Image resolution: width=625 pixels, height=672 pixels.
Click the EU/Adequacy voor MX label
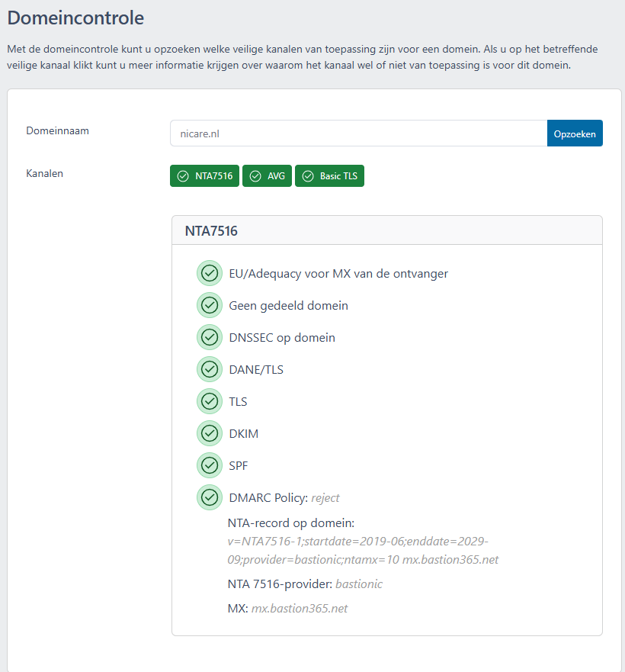pyautogui.click(x=338, y=273)
